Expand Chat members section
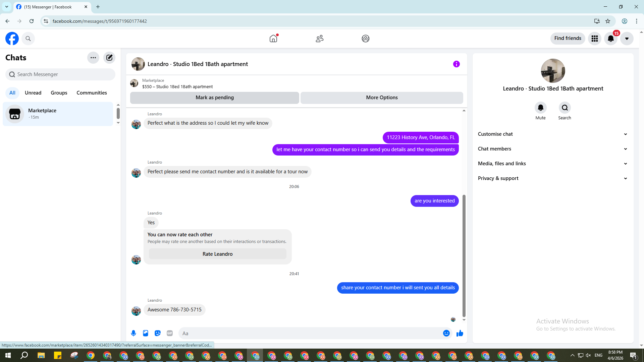 tap(553, 149)
